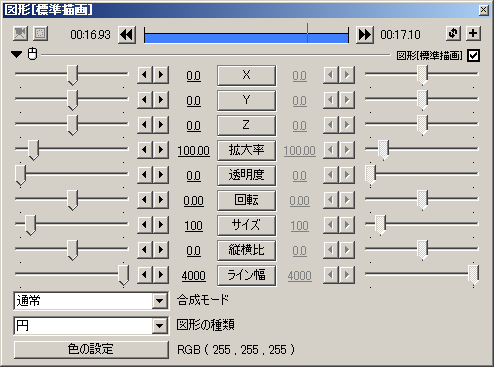The image size is (494, 367).
Task: Open the 図形の種類 dropdown showing 円
Action: point(91,326)
